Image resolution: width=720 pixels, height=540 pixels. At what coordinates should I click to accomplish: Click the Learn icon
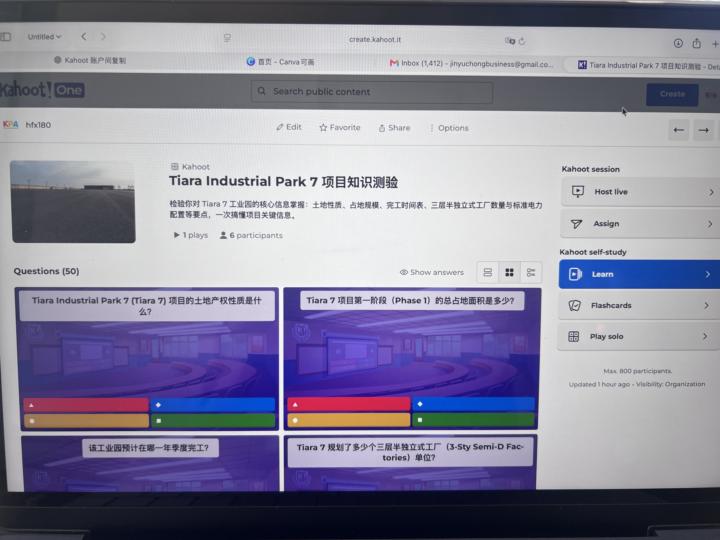[x=575, y=274]
